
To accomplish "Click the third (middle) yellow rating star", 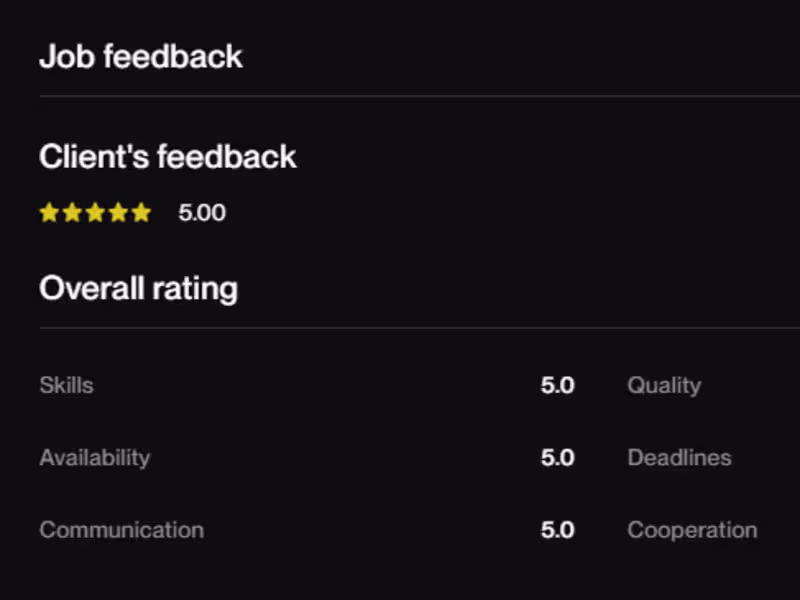I will (x=95, y=213).
